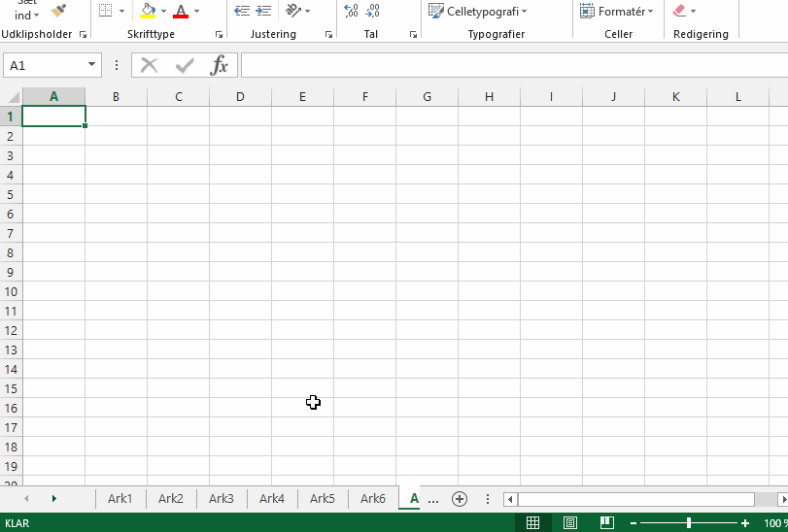Switch to Page Break Preview view
This screenshot has height=532, width=788.
[606, 523]
